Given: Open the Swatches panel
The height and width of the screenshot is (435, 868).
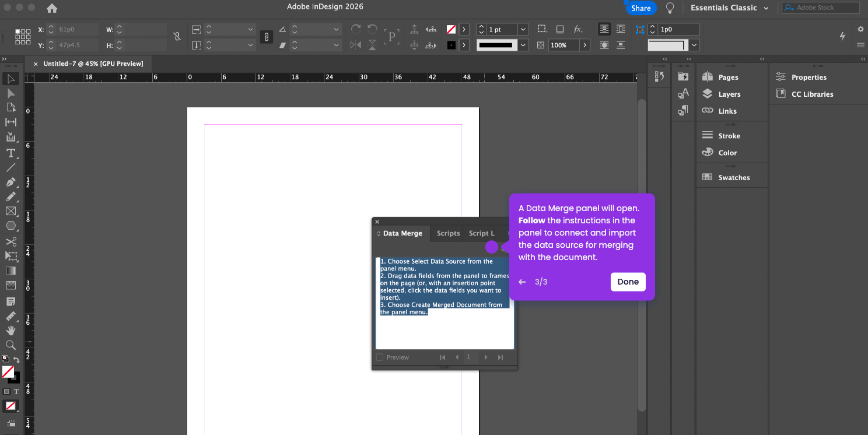Looking at the screenshot, I should (726, 177).
